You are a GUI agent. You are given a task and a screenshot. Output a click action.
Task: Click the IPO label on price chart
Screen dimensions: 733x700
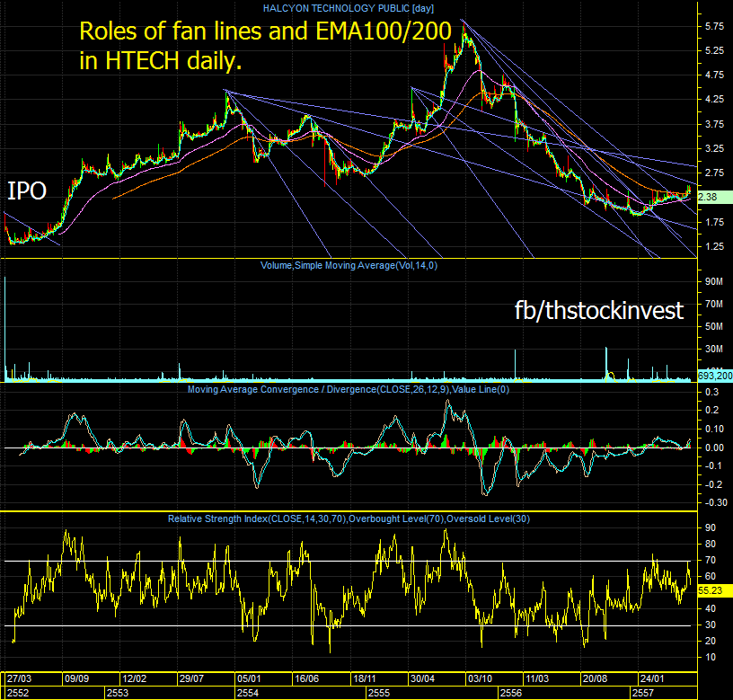(27, 191)
